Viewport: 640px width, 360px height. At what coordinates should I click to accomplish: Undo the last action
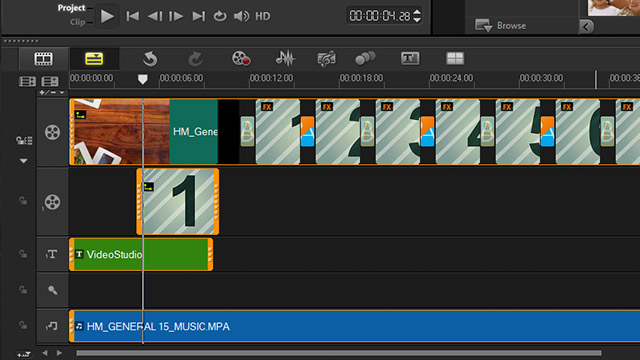pos(150,59)
